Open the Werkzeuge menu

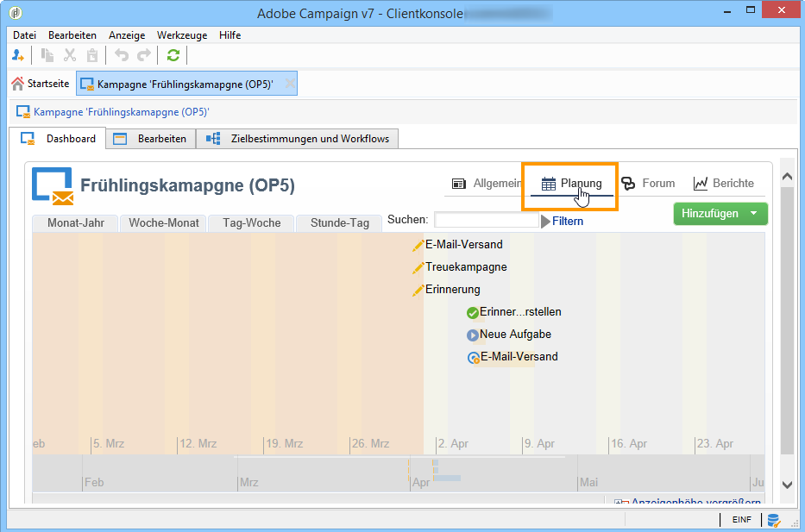click(x=182, y=35)
